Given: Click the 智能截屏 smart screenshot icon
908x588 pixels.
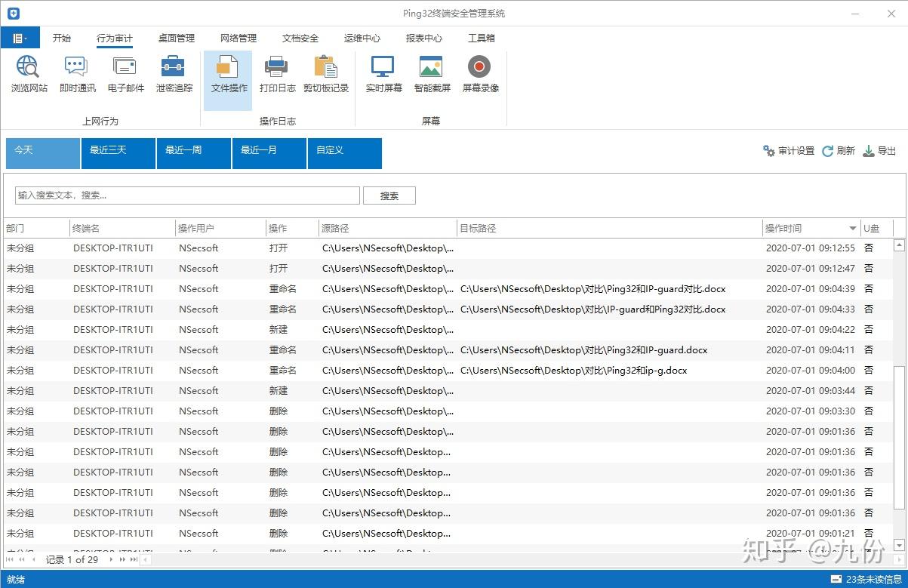Looking at the screenshot, I should pos(430,75).
